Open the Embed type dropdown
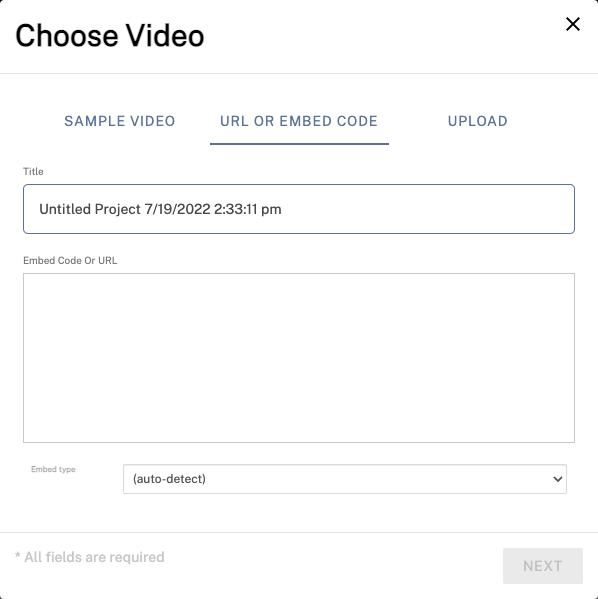Screen dimensions: 598x599 coord(345,479)
